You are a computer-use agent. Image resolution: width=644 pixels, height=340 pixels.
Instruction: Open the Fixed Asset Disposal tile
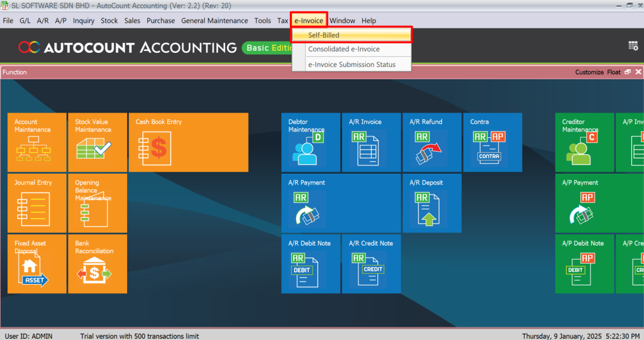(x=37, y=264)
